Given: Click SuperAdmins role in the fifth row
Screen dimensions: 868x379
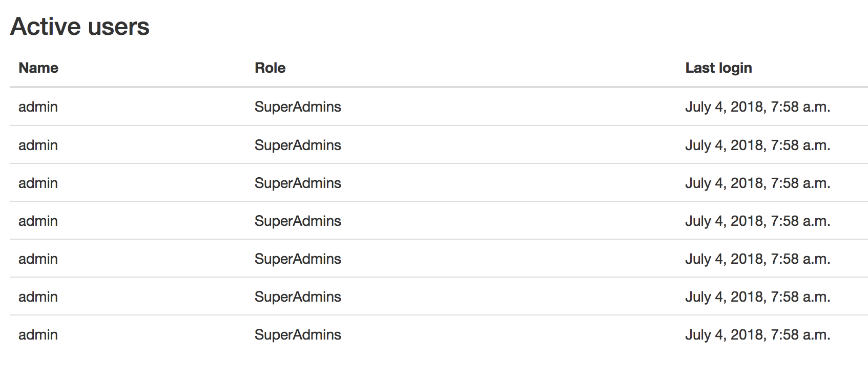Looking at the screenshot, I should coord(298,259).
